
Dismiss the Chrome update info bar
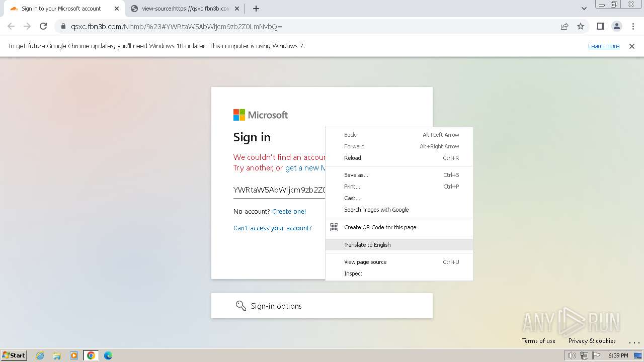(632, 46)
